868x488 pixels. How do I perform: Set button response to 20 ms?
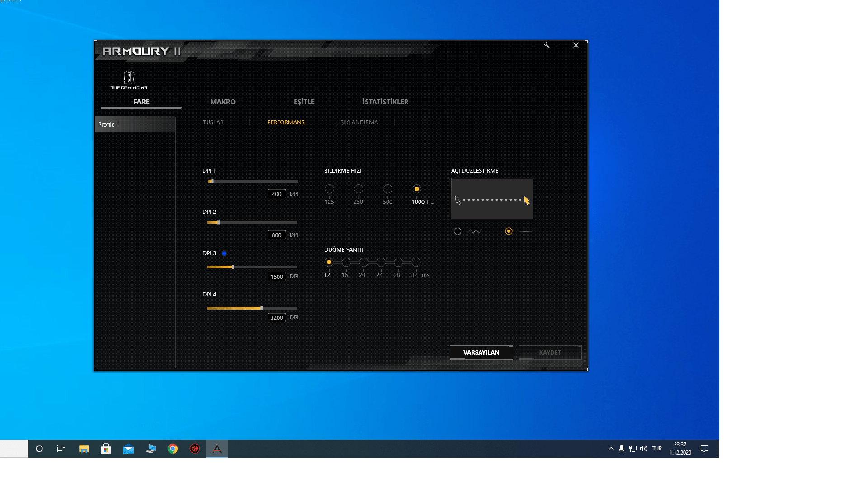tap(363, 263)
